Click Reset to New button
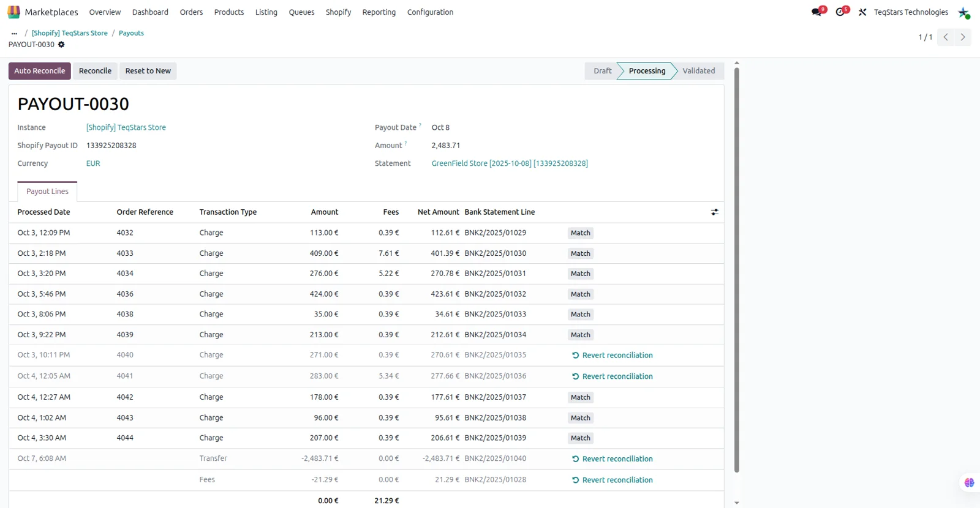This screenshot has height=508, width=980. (x=148, y=71)
